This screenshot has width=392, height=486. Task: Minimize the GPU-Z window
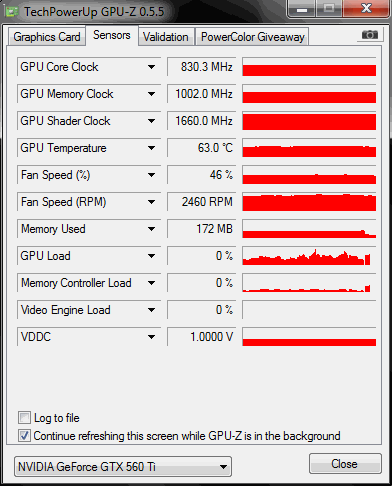pyautogui.click(x=302, y=9)
